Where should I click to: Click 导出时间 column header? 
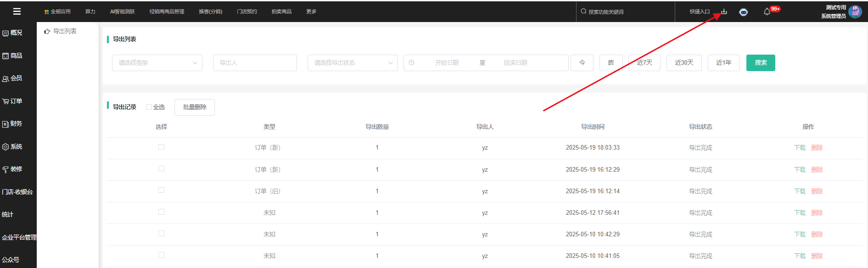593,127
